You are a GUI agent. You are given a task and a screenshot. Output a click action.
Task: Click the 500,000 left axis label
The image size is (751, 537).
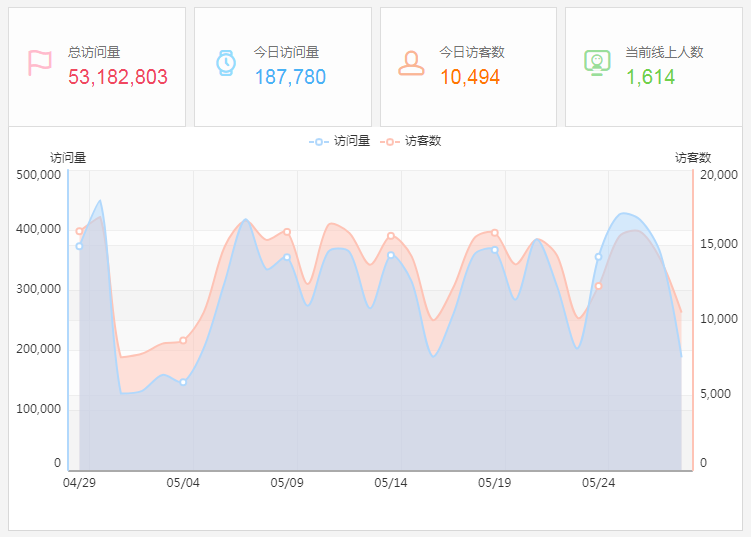[x=39, y=175]
